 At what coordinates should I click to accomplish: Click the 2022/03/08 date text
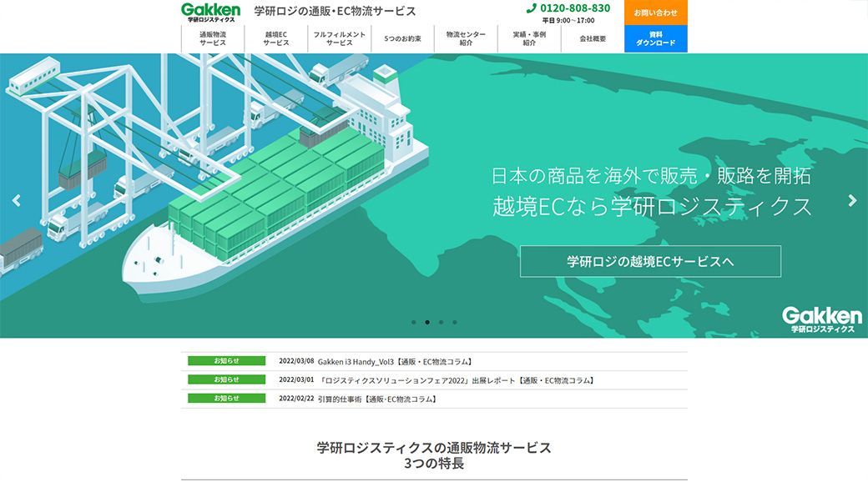coord(296,361)
